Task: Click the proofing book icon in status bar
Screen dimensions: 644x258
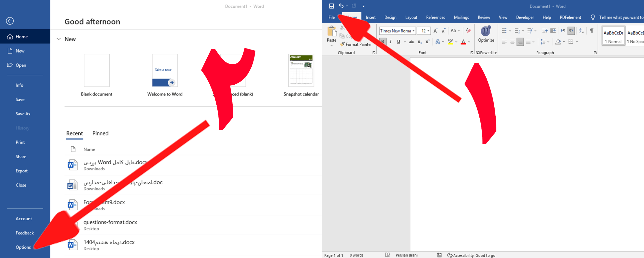Action: 387,255
